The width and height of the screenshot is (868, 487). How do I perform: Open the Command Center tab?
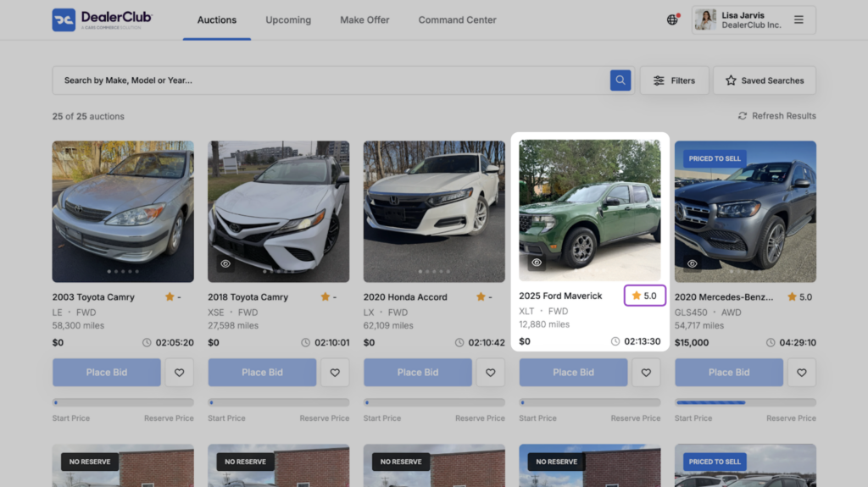click(457, 20)
